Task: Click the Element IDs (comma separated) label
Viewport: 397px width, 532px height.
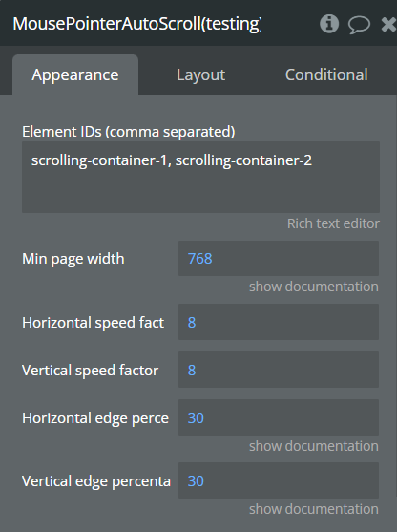Action: click(x=129, y=132)
